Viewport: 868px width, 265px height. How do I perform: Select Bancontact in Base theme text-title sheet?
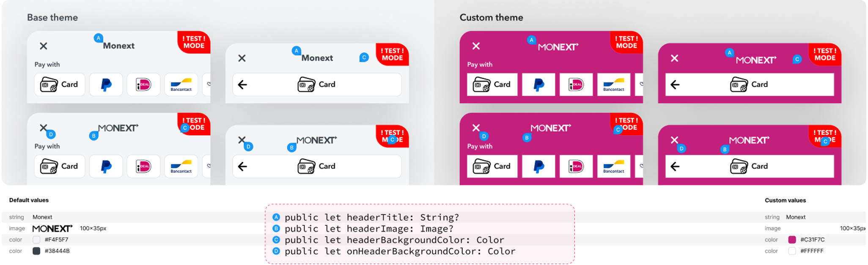point(181,85)
